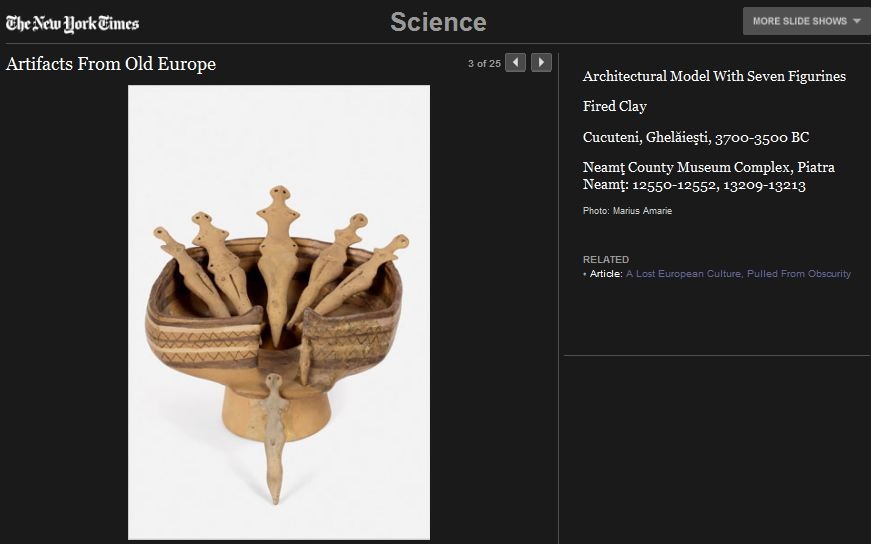871x544 pixels.
Task: Click the RELATED section heading
Action: click(x=606, y=260)
